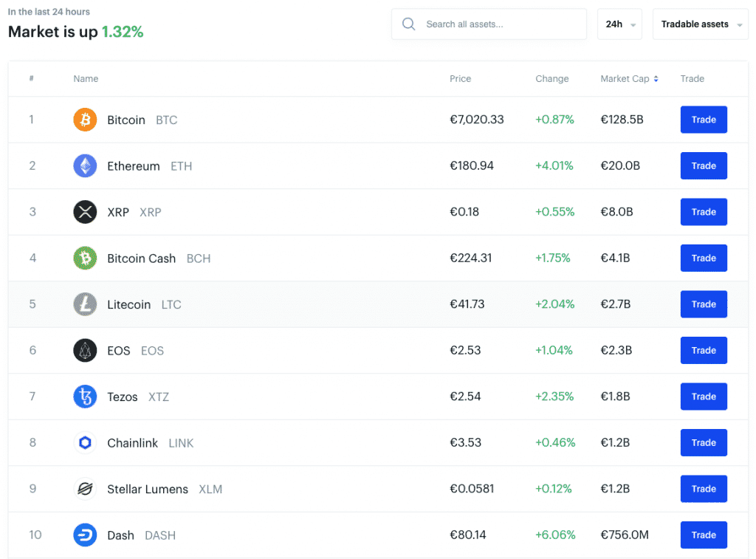Click Stellar Lumens price €0.0581
Screen dimensions: 756x559
pyautogui.click(x=472, y=489)
